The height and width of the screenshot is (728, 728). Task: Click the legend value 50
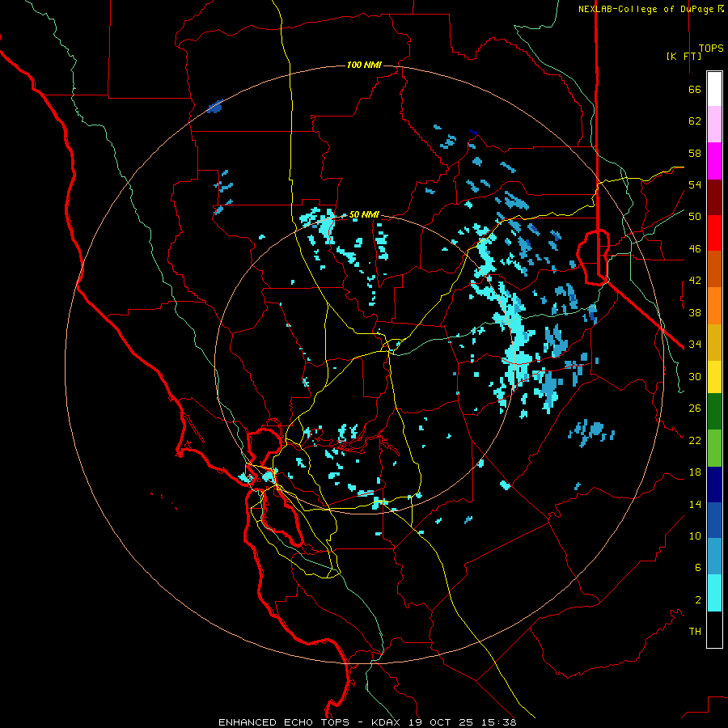coord(695,217)
